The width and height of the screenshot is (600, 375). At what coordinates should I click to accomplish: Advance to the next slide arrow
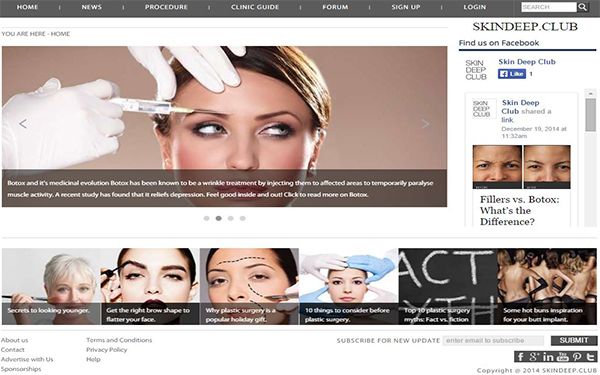tap(425, 124)
